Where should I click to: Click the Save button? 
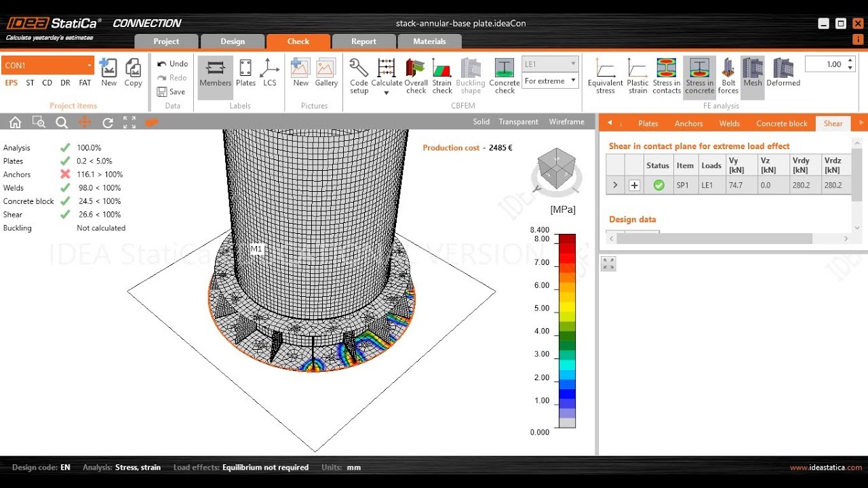(x=171, y=91)
